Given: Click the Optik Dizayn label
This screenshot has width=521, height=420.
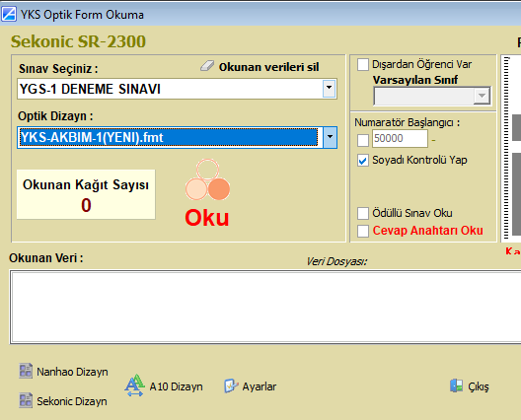Looking at the screenshot, I should [55, 116].
